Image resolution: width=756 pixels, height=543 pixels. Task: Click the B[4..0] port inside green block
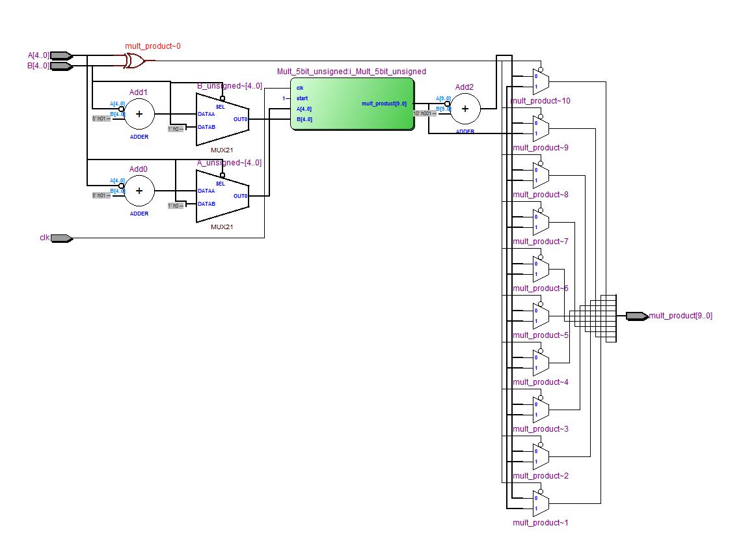coord(304,119)
